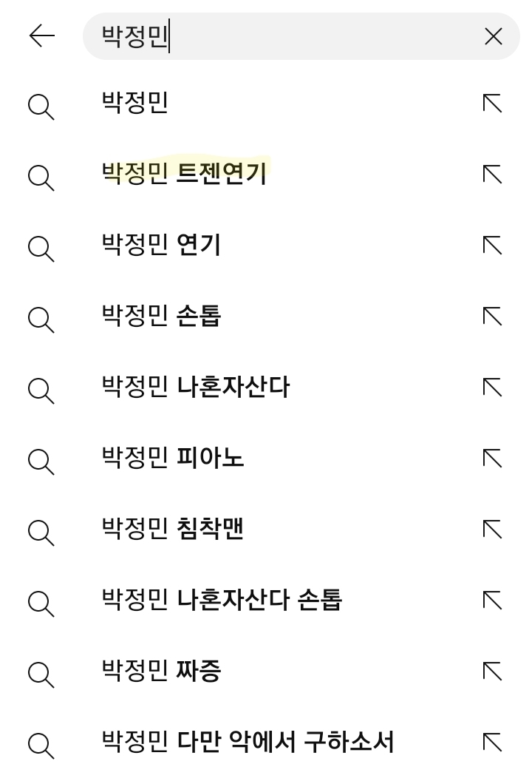Screen dimensions: 532x781
Task: Open the 박정민 나혼자산다 suggestion
Action: 195,388
